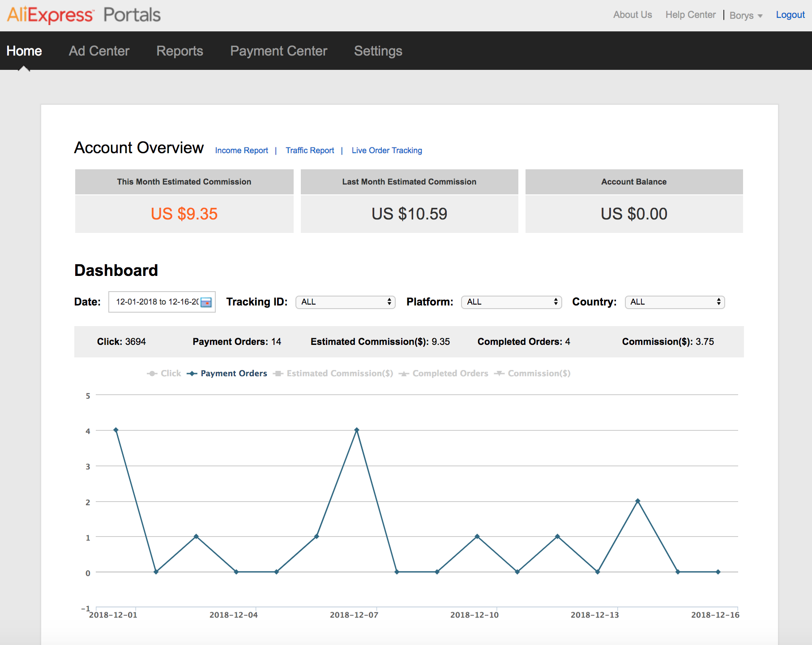Open the Tracking ID dropdown
812x645 pixels.
pos(345,302)
